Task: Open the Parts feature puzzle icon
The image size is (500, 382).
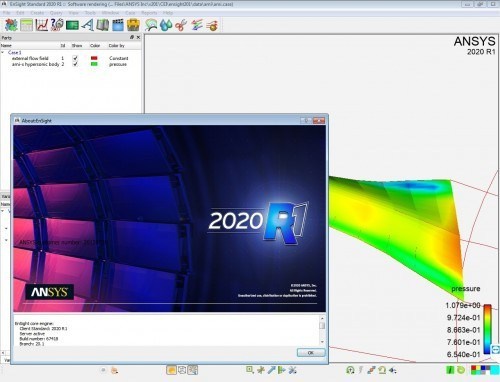Action: (x=11, y=25)
